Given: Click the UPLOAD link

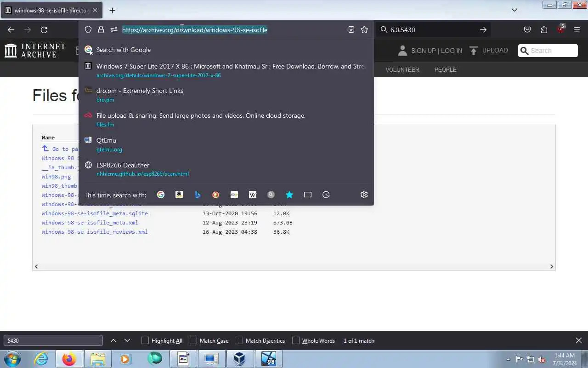Looking at the screenshot, I should (495, 50).
